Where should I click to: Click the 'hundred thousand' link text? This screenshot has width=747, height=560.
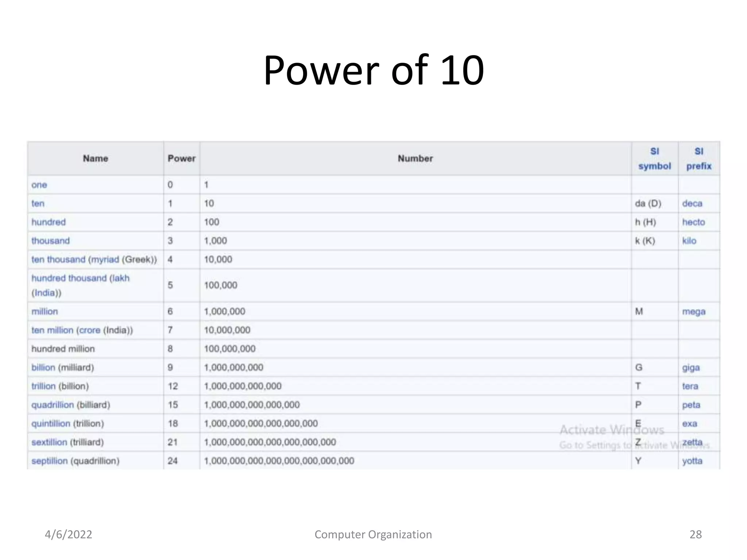pyautogui.click(x=69, y=278)
